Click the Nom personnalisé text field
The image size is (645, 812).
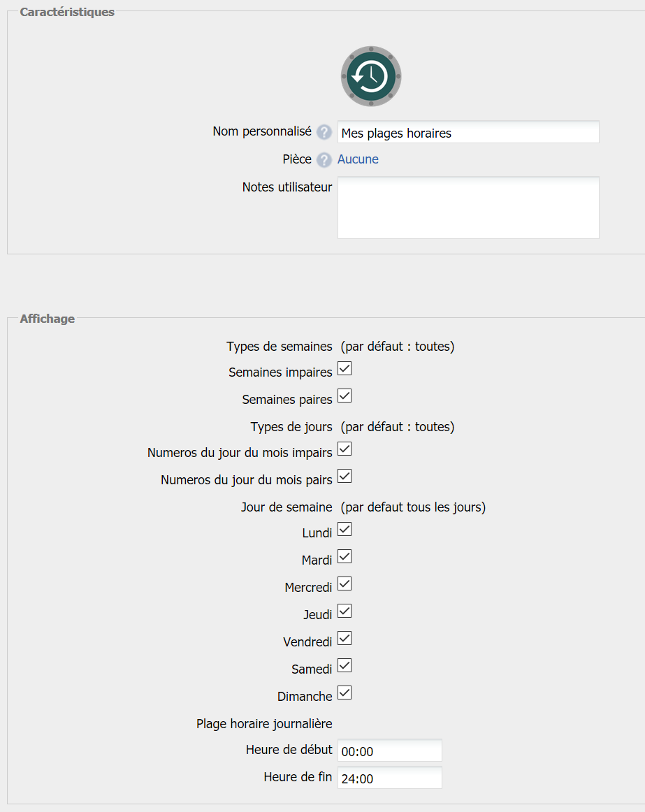pos(468,133)
